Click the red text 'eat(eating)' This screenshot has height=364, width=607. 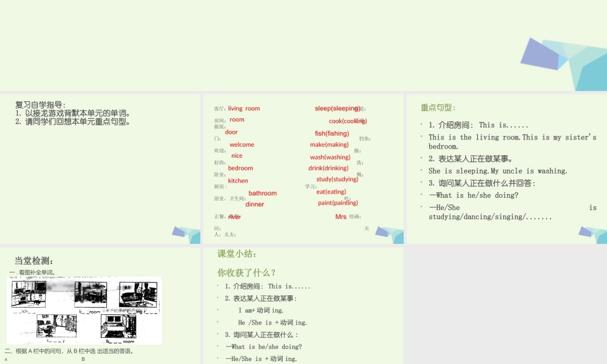tap(331, 192)
